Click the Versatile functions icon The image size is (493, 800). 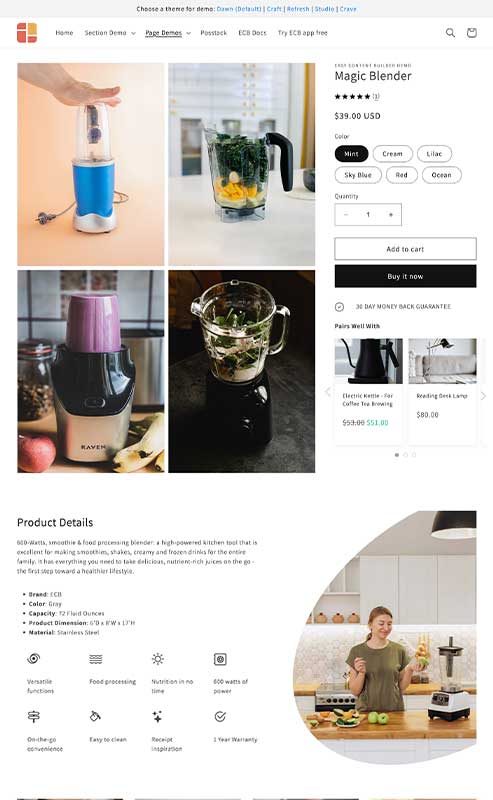[x=33, y=658]
